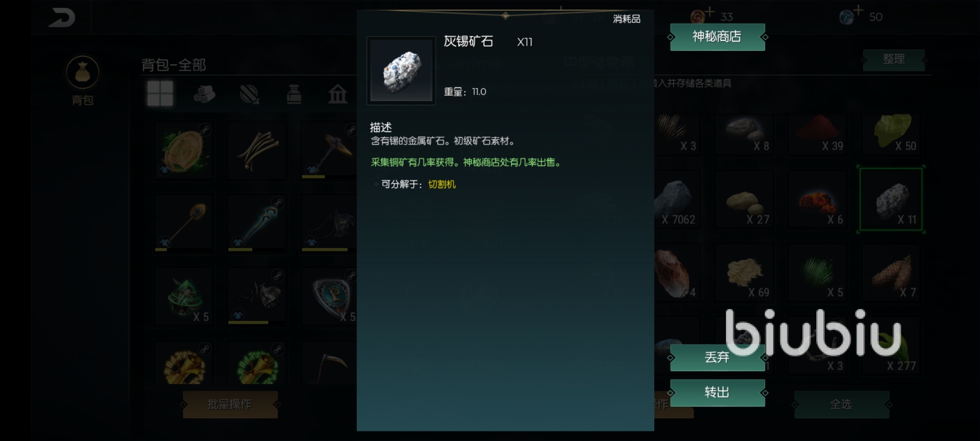
Task: Follow the 切割机 cutting machine link
Action: pyautogui.click(x=442, y=184)
